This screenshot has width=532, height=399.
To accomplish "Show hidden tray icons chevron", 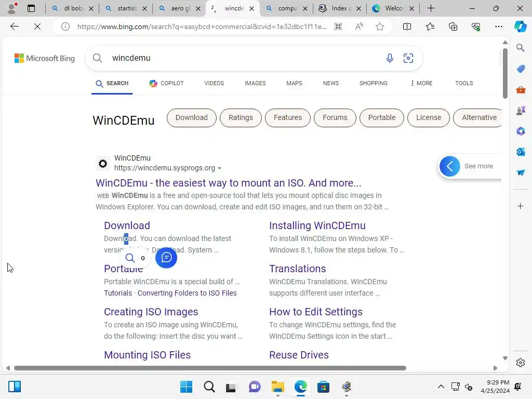I will (441, 387).
